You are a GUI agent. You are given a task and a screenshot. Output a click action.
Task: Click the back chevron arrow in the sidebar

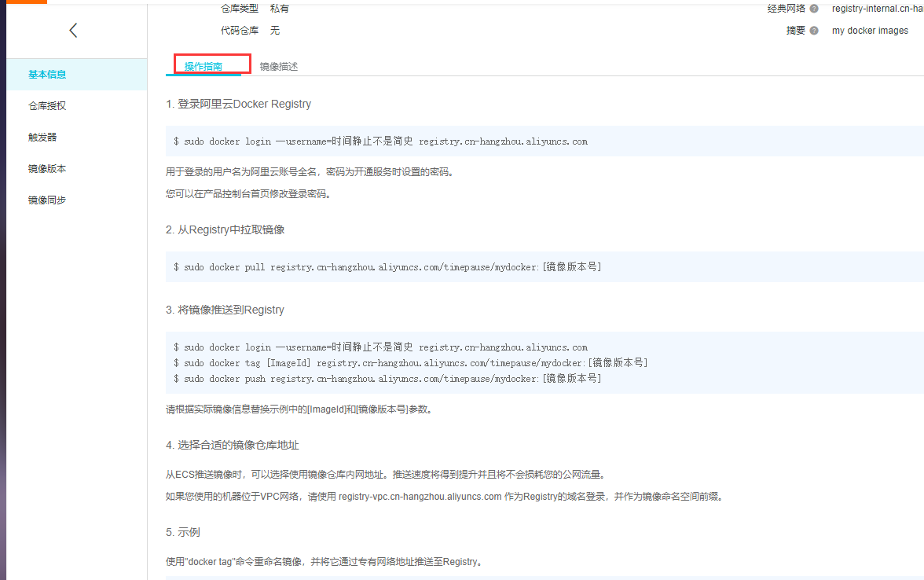coord(73,31)
